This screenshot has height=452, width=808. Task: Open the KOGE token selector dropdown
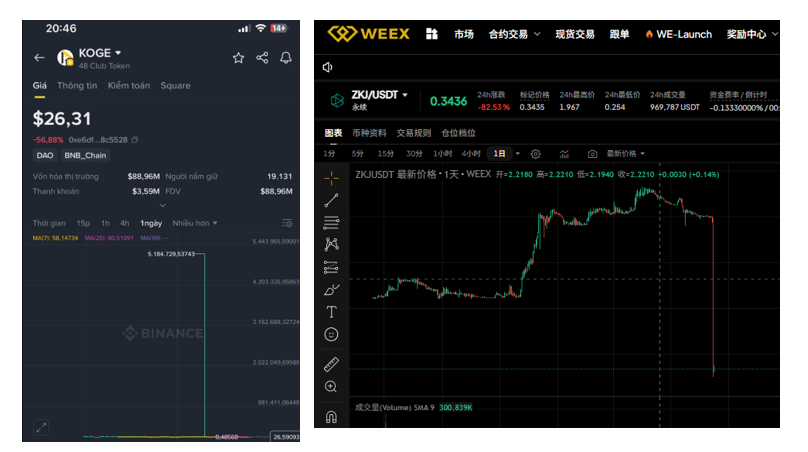coord(119,53)
